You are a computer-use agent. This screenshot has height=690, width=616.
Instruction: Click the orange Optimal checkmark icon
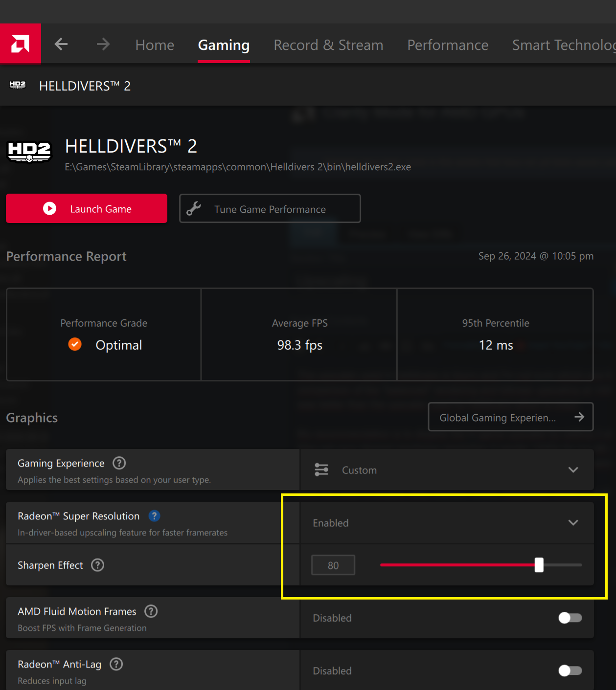[75, 344]
